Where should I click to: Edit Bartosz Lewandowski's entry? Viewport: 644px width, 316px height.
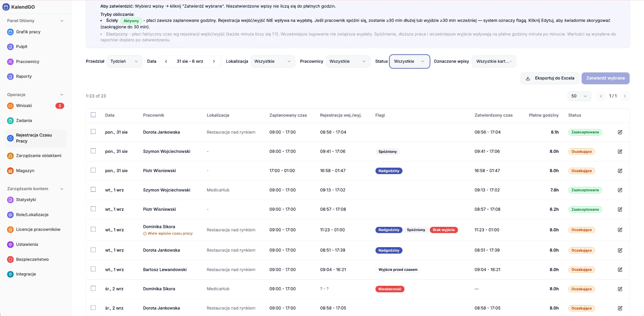tap(620, 270)
